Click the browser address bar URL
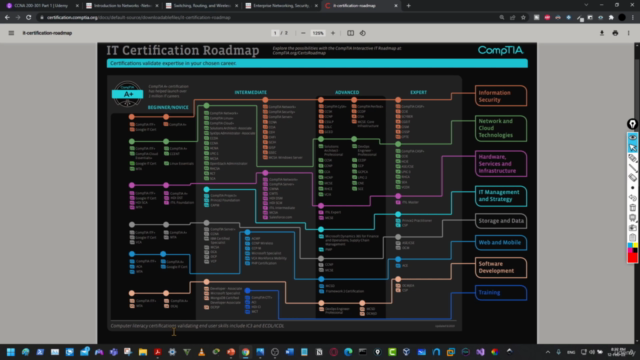 tap(139, 18)
